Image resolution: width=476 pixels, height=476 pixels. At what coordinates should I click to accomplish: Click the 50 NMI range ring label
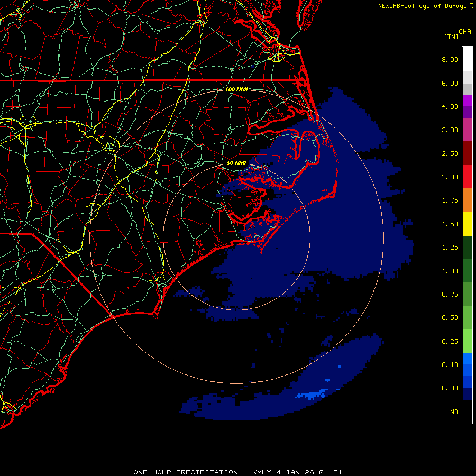tap(236, 163)
